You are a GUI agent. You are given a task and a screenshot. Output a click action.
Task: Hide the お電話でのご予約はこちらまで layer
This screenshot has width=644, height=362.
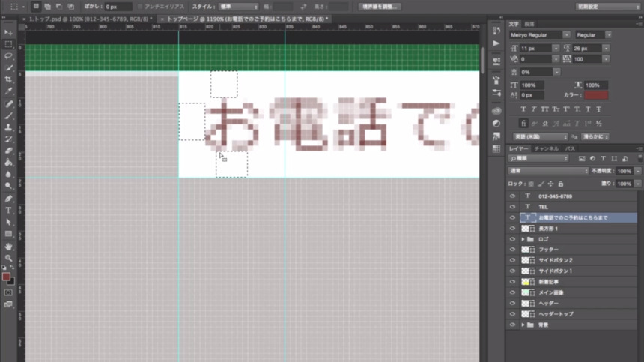[x=512, y=217]
